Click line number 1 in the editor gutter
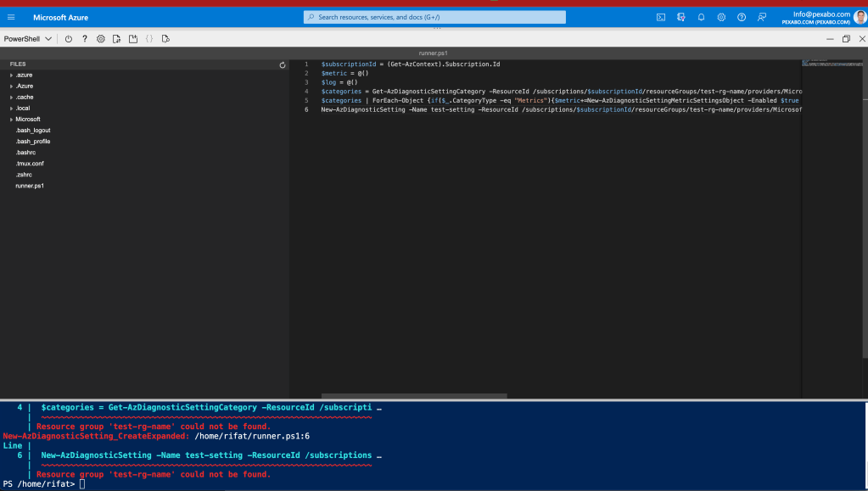The height and width of the screenshot is (491, 868). 306,64
